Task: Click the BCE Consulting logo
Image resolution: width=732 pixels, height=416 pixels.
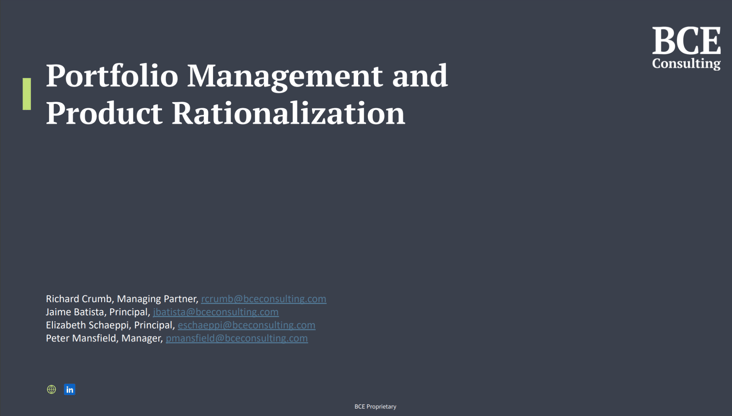Action: coord(686,48)
